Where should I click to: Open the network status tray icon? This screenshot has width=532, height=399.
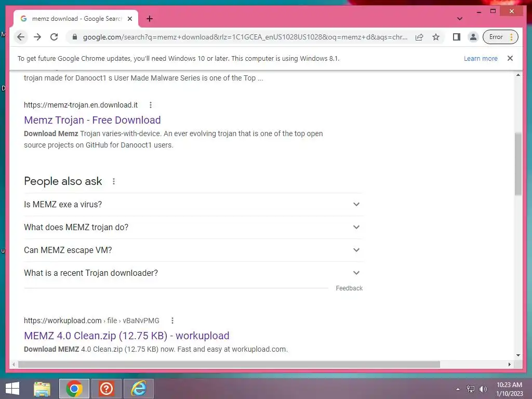[470, 389]
